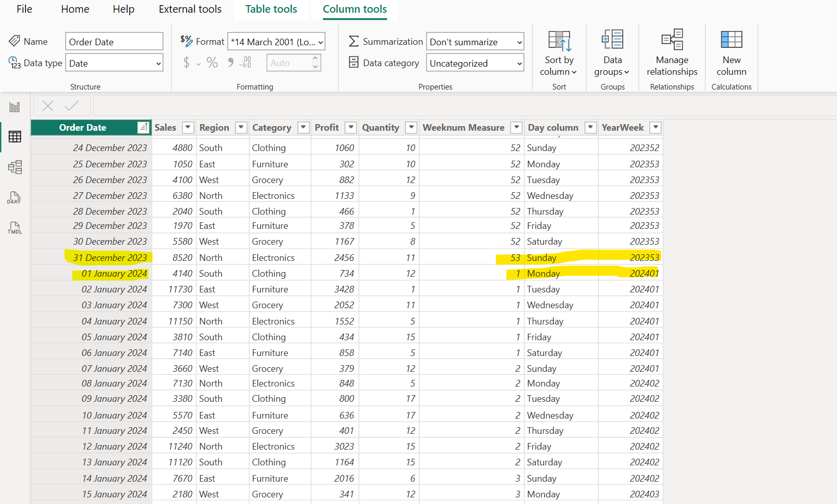
Task: Open the External tools tab
Action: coord(190,9)
